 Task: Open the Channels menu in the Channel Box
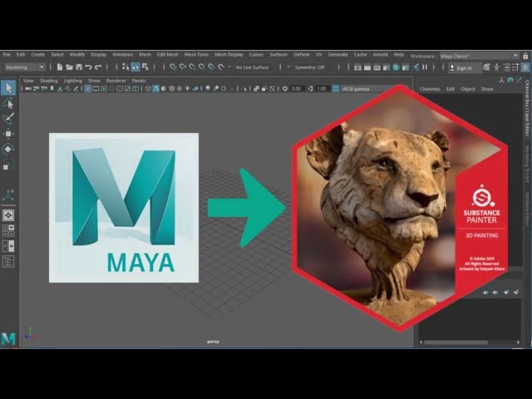coord(430,89)
